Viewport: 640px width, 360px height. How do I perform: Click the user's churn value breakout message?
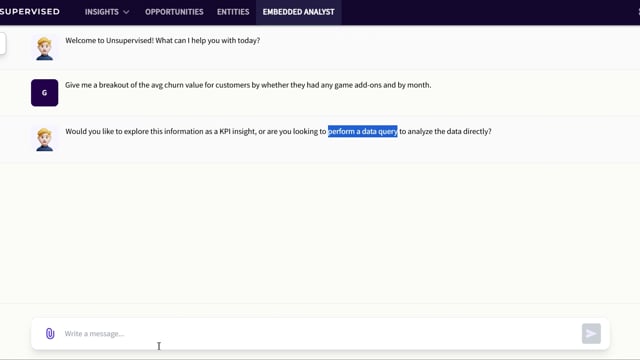click(248, 85)
